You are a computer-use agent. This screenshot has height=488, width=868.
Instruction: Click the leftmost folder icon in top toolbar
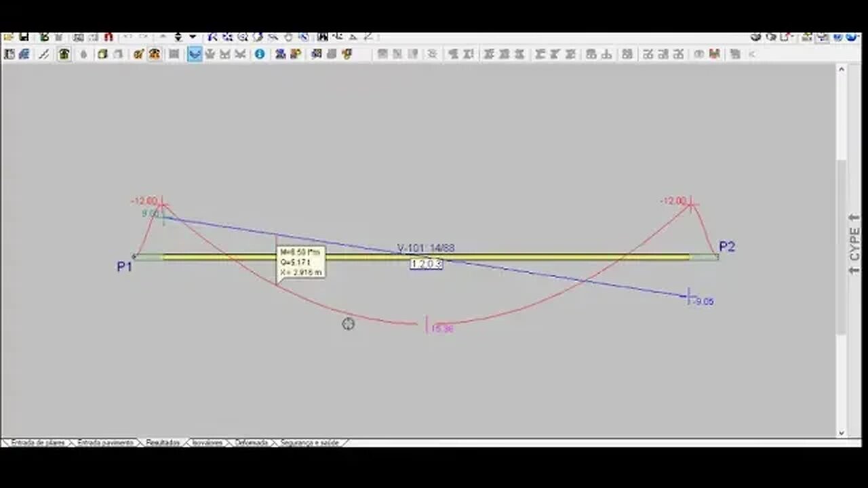(x=9, y=37)
